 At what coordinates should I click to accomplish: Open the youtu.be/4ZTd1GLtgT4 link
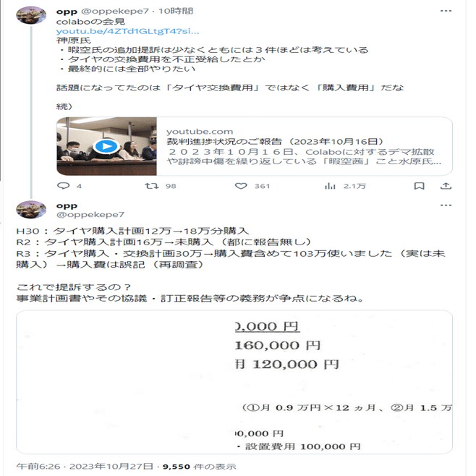tap(128, 31)
